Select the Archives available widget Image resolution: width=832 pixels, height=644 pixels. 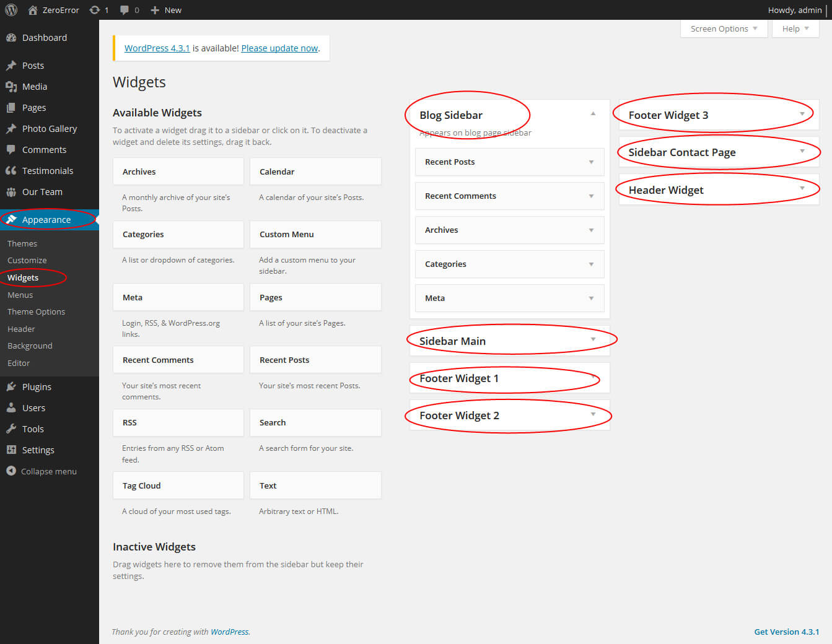point(178,172)
